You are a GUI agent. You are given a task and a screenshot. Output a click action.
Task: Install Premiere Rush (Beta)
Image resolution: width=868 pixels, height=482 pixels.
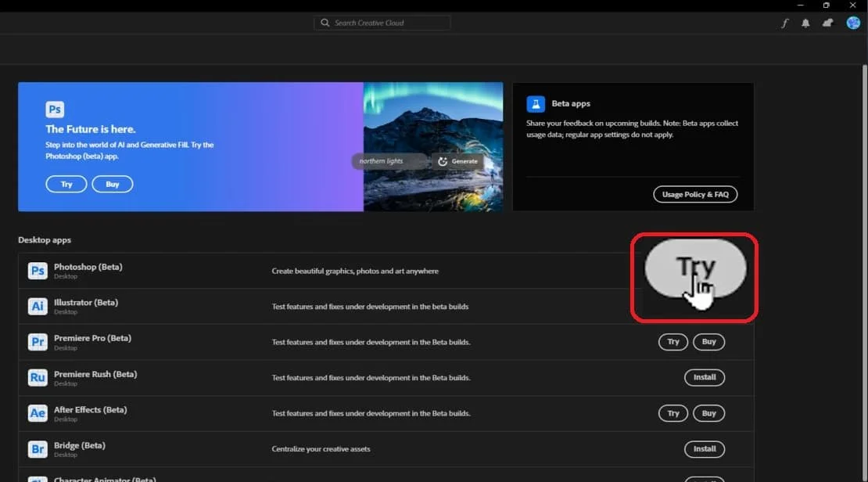tap(705, 377)
